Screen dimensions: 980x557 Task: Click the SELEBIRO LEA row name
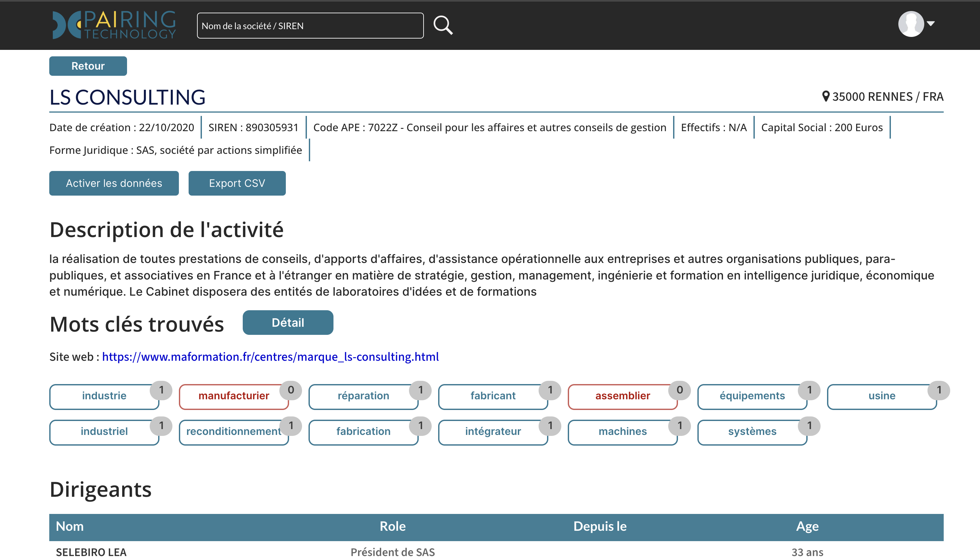(91, 552)
